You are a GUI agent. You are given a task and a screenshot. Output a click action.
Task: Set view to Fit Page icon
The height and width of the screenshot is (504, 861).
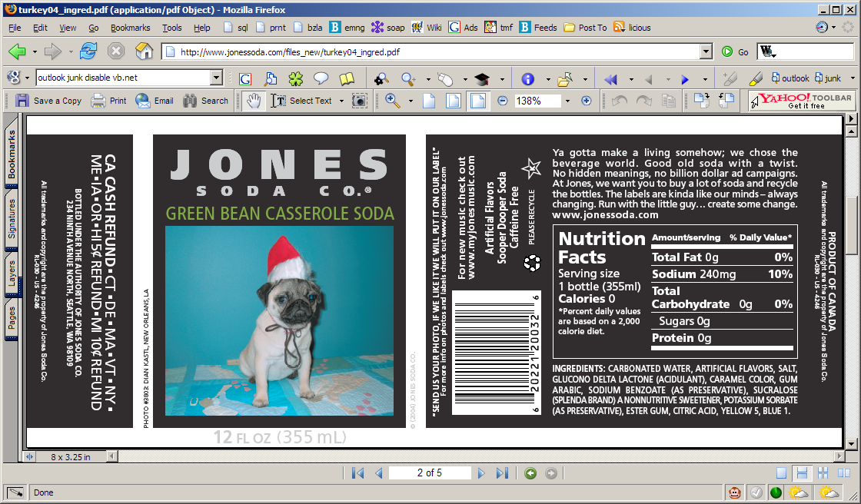(x=454, y=101)
